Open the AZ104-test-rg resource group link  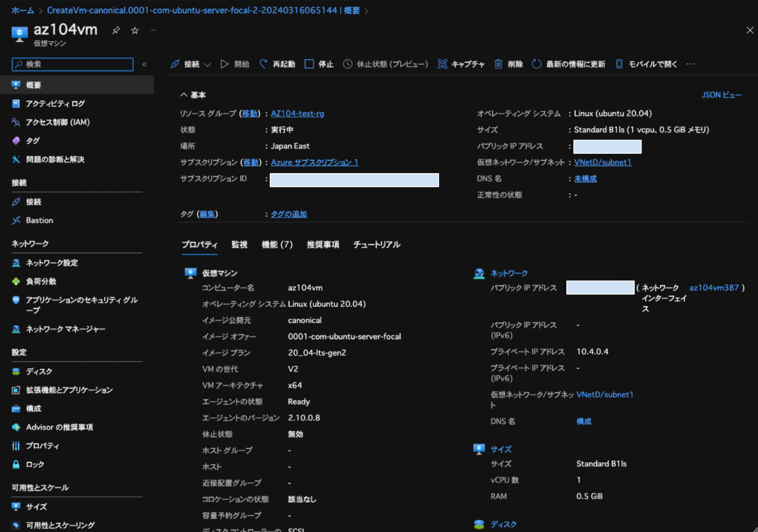coord(297,114)
